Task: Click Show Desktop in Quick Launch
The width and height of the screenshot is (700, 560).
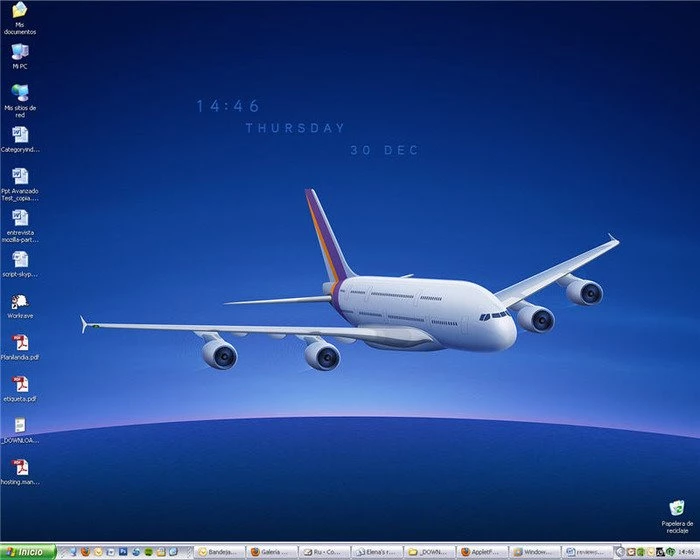Action: coord(73,552)
